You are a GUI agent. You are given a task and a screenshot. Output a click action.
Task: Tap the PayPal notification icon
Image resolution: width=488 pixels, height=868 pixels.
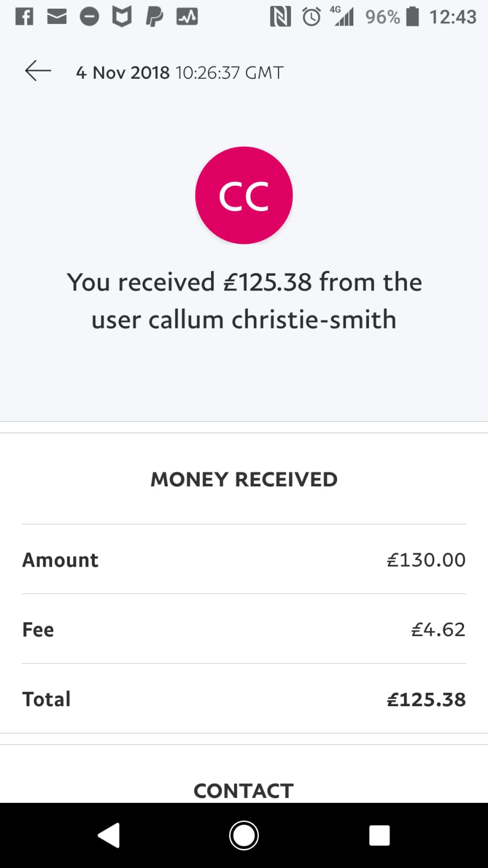pyautogui.click(x=154, y=17)
